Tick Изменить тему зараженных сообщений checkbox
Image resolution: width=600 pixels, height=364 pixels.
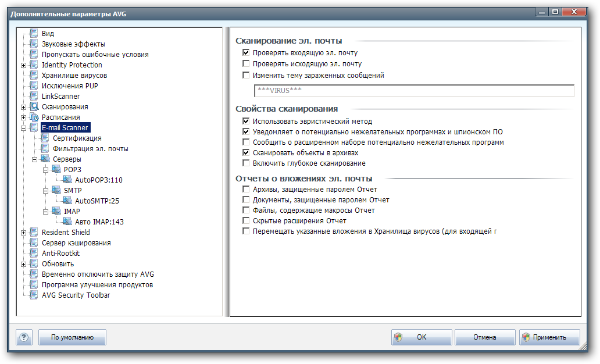point(246,75)
